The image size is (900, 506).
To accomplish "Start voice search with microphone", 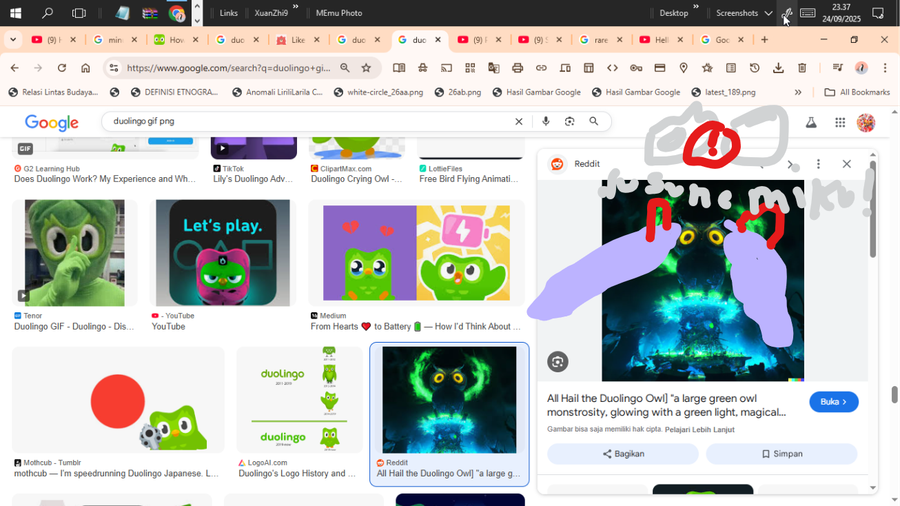I will point(546,122).
